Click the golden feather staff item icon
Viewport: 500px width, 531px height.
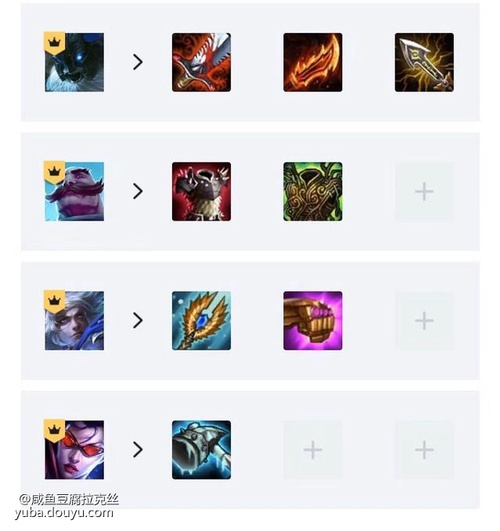201,321
